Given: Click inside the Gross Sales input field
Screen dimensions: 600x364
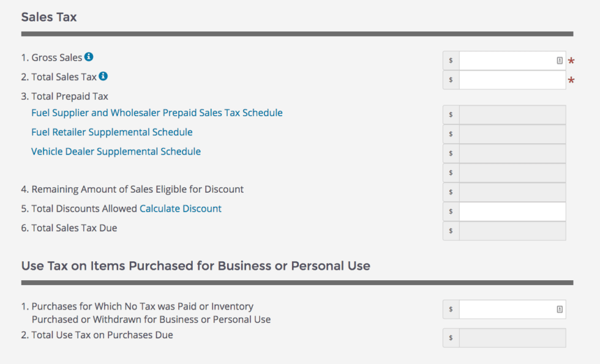Looking at the screenshot, I should pos(508,60).
